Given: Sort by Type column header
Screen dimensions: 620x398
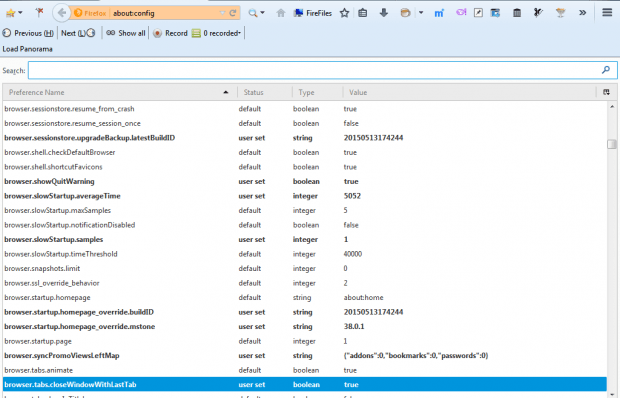Looking at the screenshot, I should click(318, 92).
